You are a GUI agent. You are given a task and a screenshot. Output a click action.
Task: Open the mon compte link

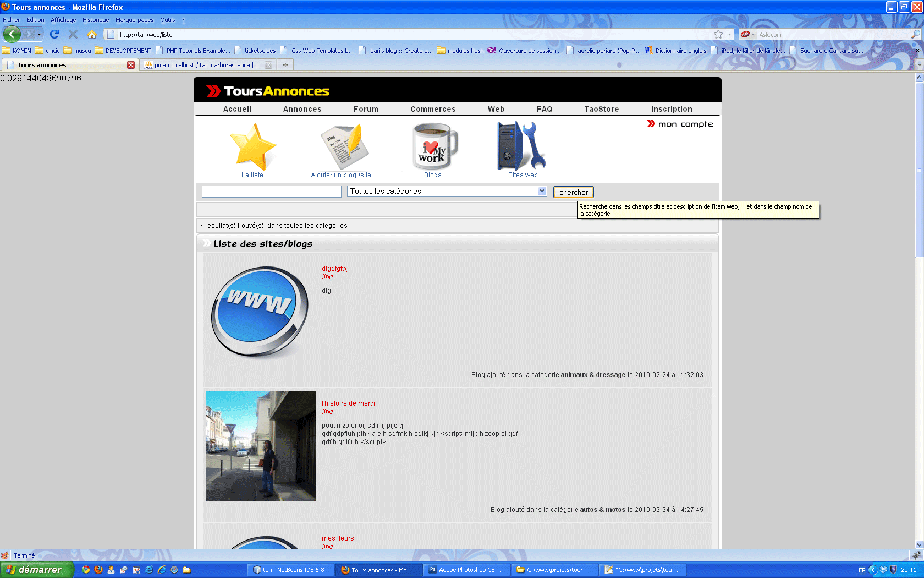(680, 124)
